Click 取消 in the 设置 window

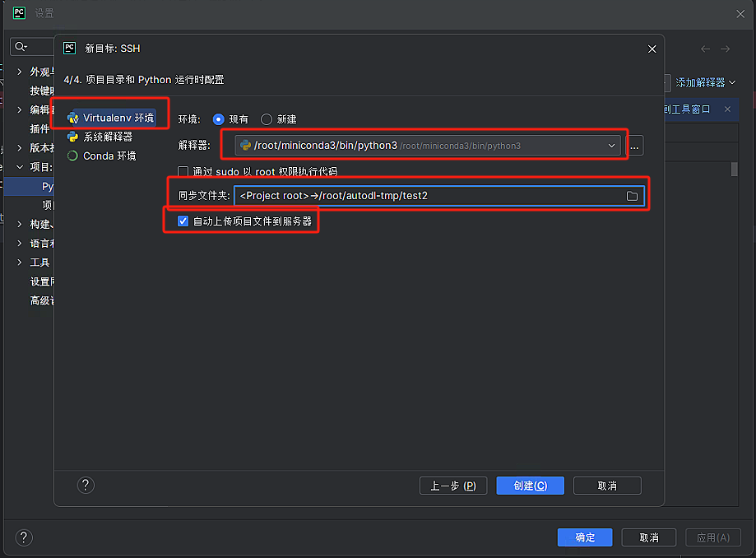(649, 537)
